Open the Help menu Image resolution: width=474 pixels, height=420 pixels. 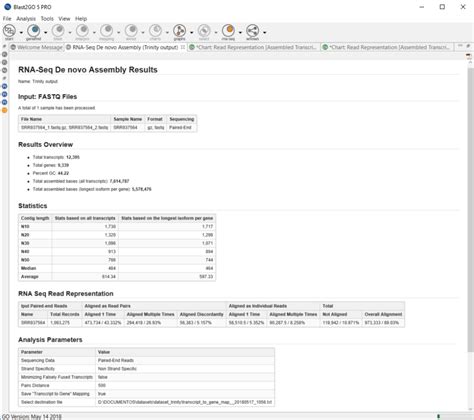(81, 19)
